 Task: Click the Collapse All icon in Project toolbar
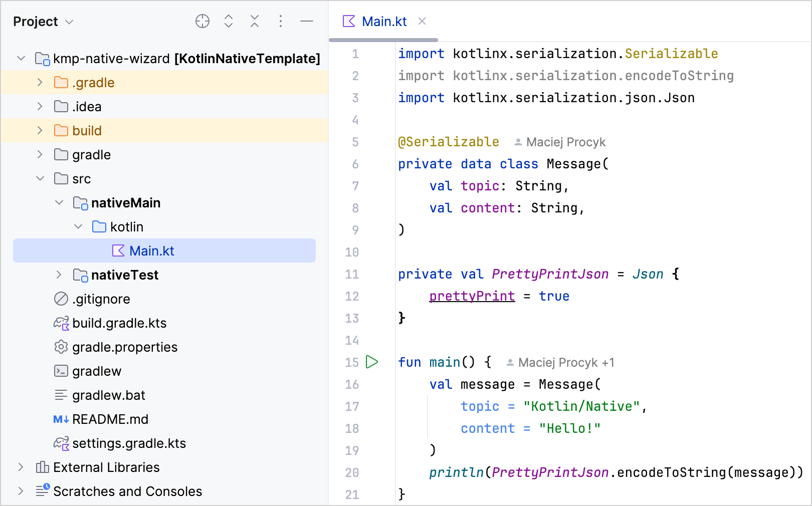(255, 22)
